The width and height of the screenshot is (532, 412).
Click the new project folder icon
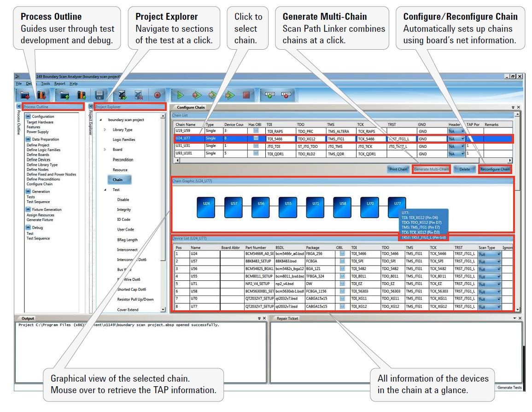point(25,95)
